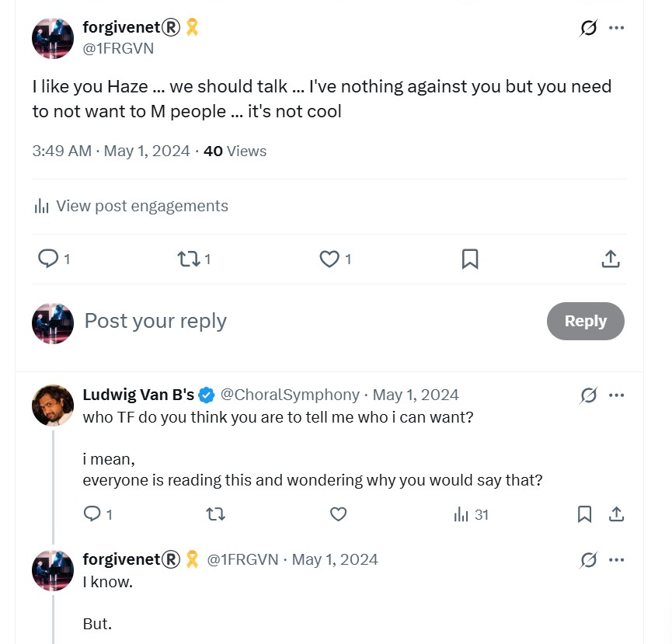Bookmark the main forgivenet post
This screenshot has width=672, height=644.
pos(470,259)
